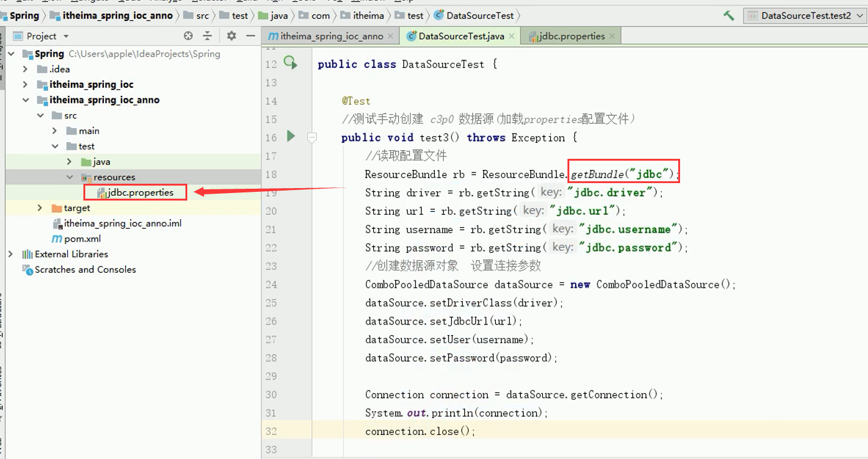
Task: Open the Project view dropdown arrow
Action: (x=67, y=36)
